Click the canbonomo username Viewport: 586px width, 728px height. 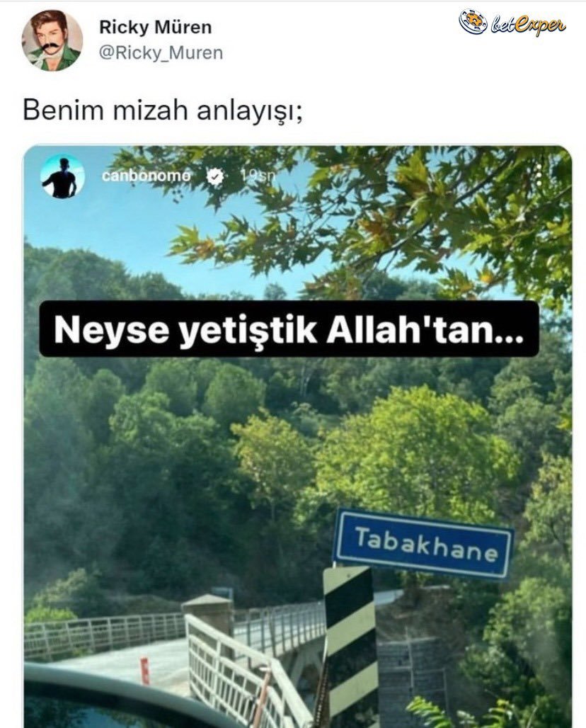pos(146,176)
